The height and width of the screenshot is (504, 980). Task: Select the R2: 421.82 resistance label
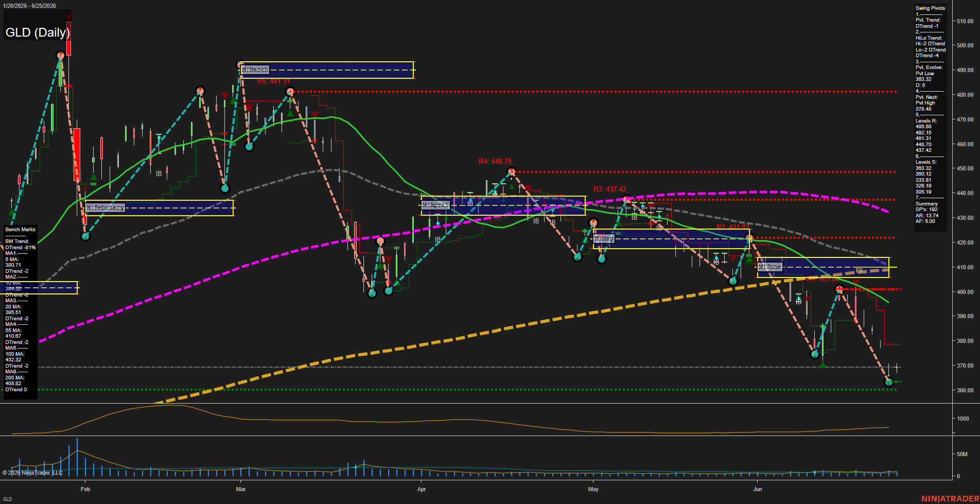click(x=733, y=227)
